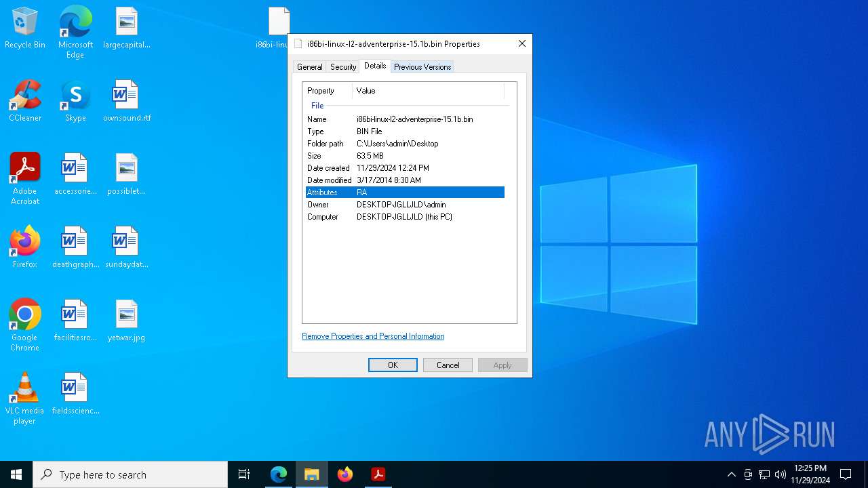This screenshot has width=868, height=488.
Task: Select the Owner row
Action: (405, 205)
